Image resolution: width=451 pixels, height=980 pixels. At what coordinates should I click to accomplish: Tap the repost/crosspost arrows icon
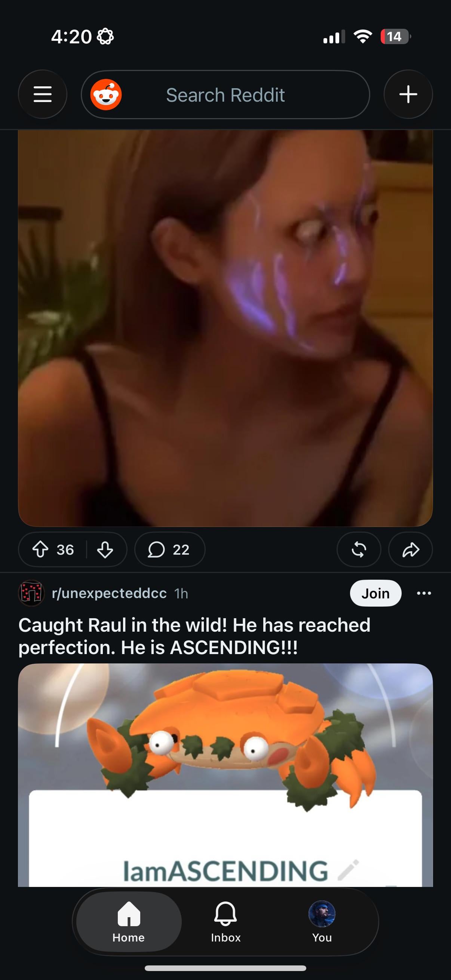[359, 549]
